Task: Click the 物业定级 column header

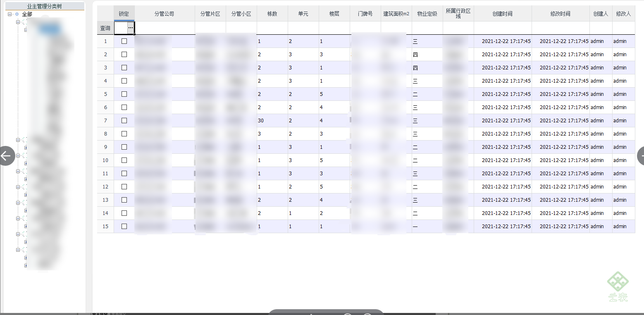Action: 427,14
